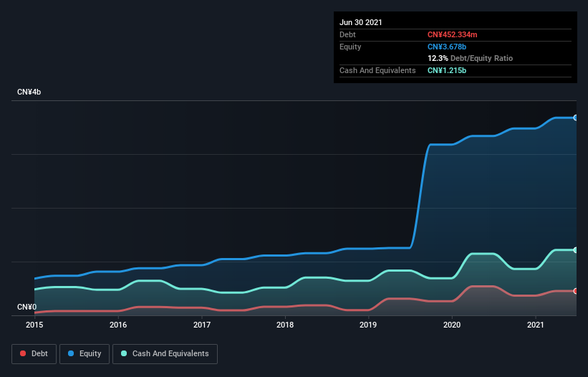588x377 pixels.
Task: Click the CN¥452.334m debt value
Action: (x=452, y=34)
